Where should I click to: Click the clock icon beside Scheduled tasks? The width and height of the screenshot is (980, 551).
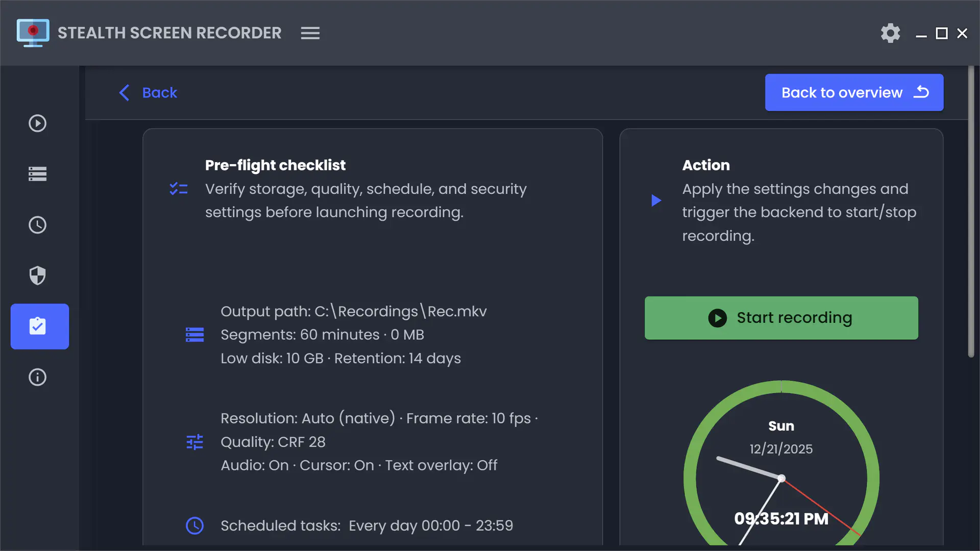pos(194,525)
